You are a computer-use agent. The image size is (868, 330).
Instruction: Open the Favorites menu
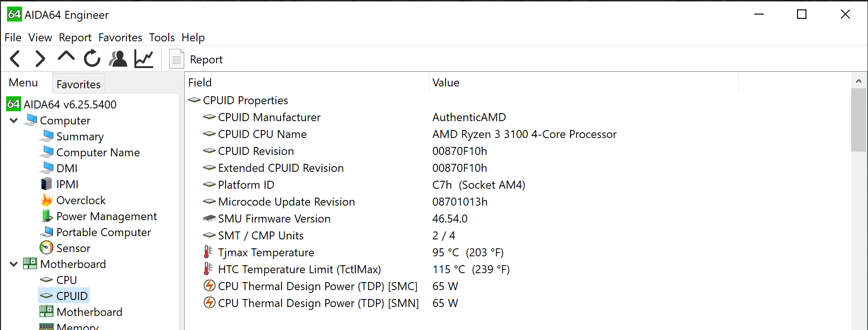point(120,38)
